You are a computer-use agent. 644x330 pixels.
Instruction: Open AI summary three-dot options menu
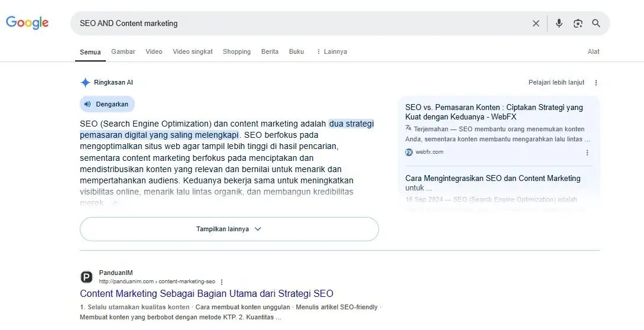[596, 83]
